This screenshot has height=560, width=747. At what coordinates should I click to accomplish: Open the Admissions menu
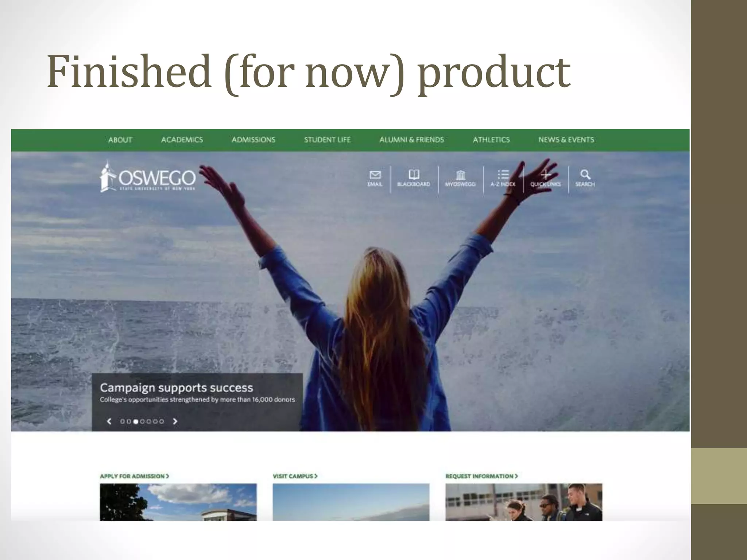(253, 140)
